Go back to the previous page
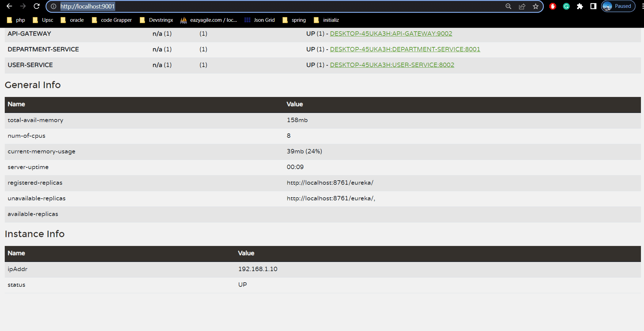The image size is (644, 331). click(x=9, y=6)
